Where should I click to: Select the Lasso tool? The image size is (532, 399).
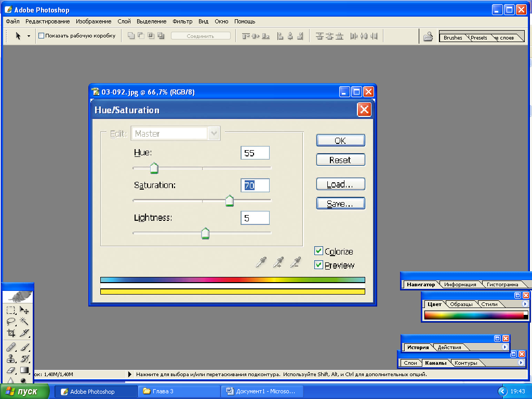(x=11, y=321)
